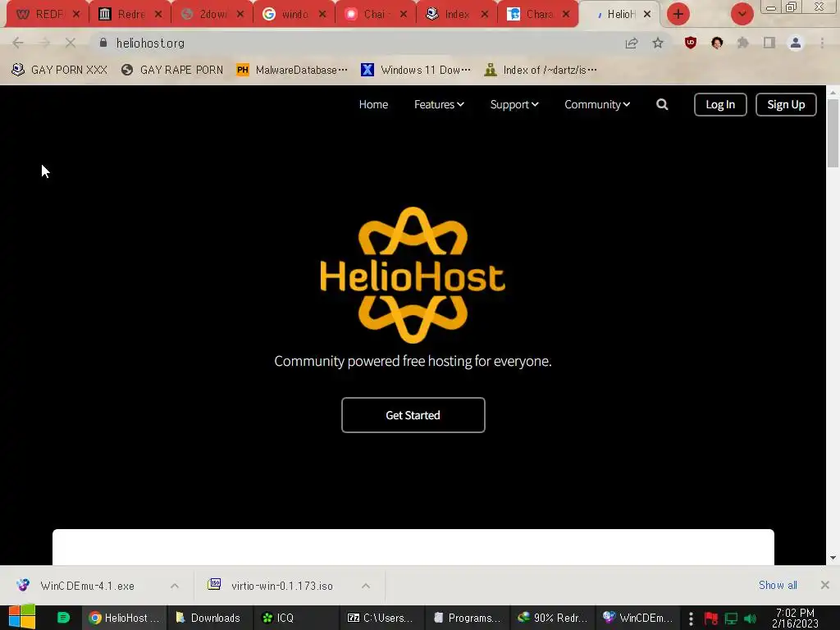Open the green chat icon in taskbar
This screenshot has height=630, width=840.
click(x=63, y=618)
